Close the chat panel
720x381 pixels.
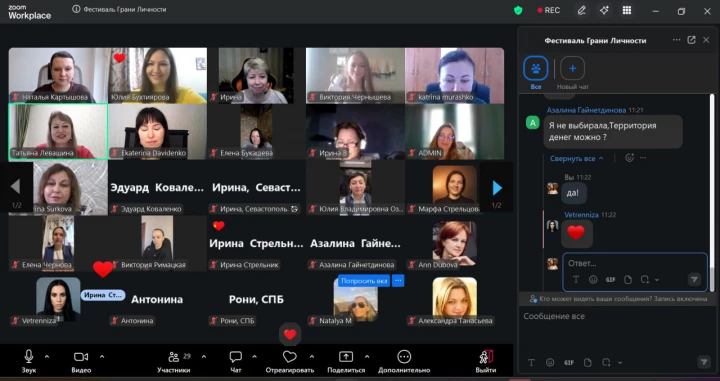706,40
